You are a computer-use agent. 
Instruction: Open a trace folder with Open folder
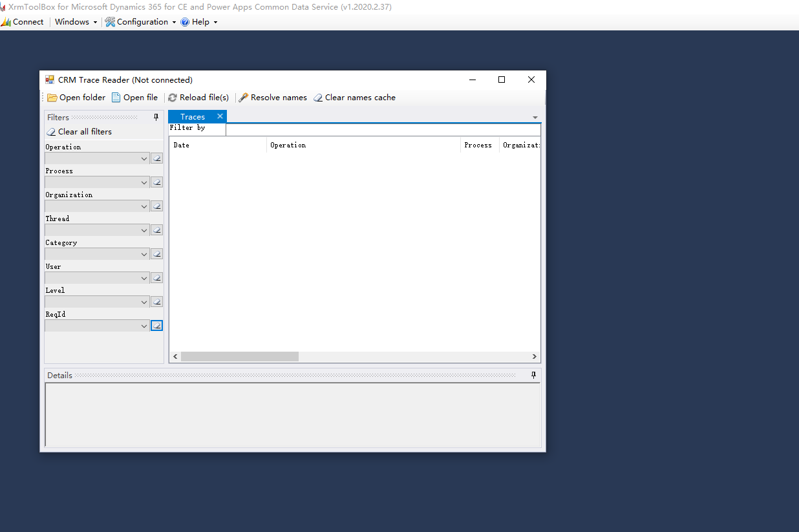coord(76,98)
